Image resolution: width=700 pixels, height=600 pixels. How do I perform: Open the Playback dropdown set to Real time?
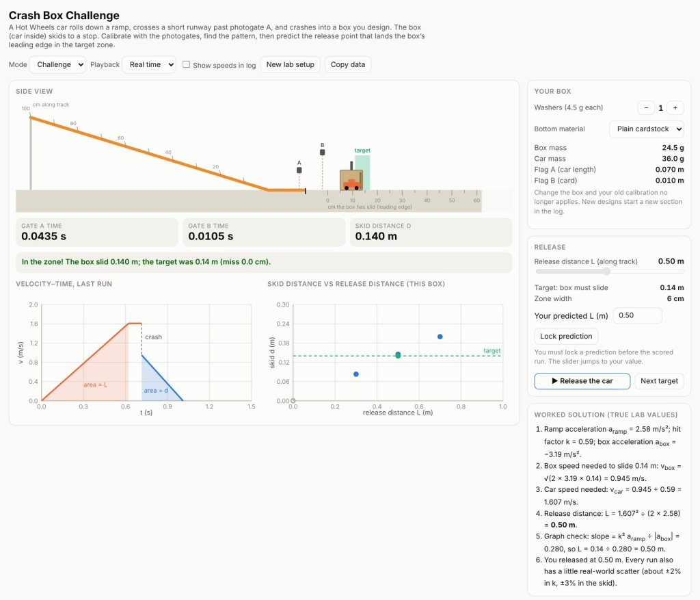tap(148, 65)
